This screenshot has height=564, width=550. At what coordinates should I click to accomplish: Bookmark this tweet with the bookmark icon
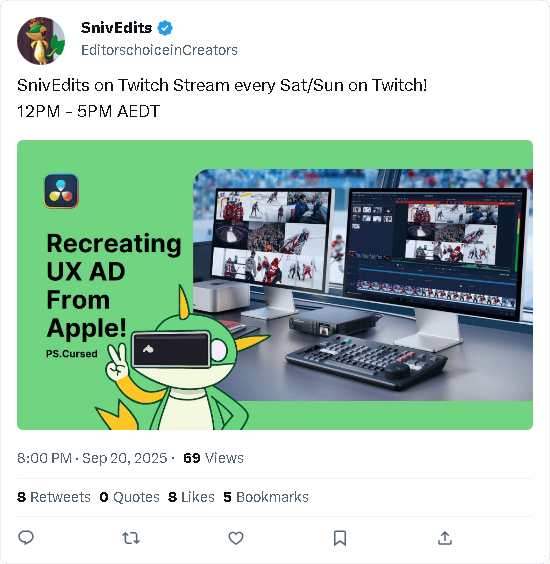pyautogui.click(x=340, y=538)
